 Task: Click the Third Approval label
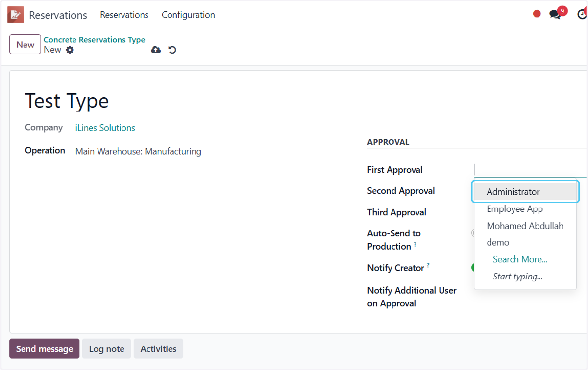[396, 212]
